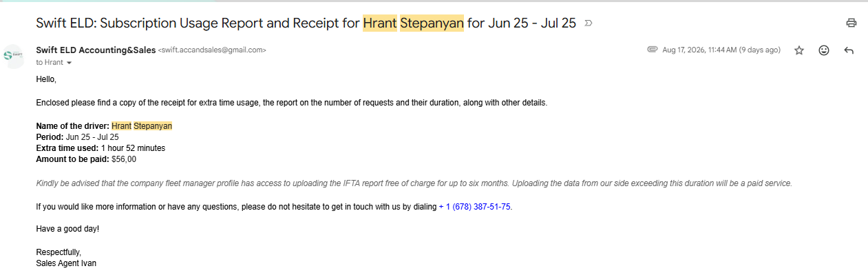Click the italic IFTA report notice paragraph
The height and width of the screenshot is (273, 868).
click(x=414, y=183)
